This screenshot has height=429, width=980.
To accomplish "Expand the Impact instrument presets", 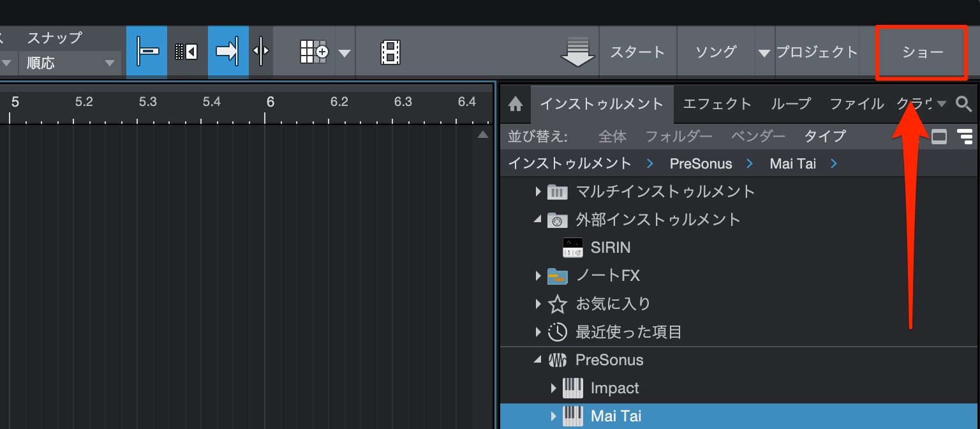I will (553, 388).
